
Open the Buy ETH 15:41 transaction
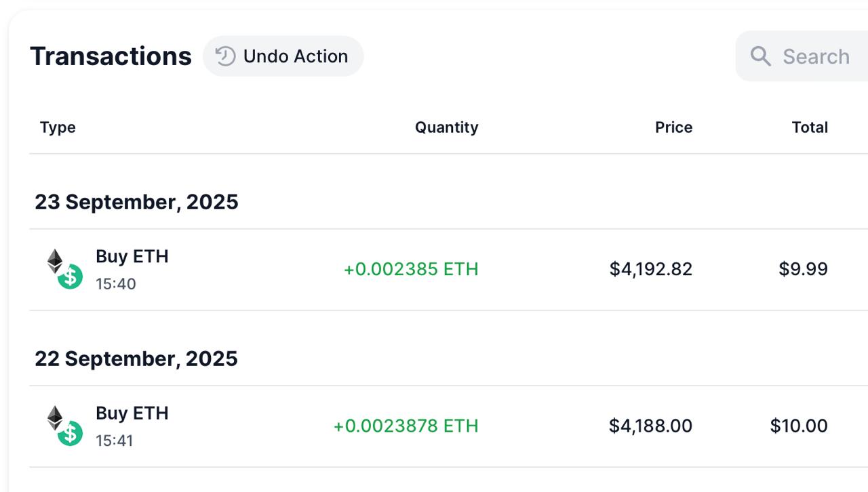132,413
